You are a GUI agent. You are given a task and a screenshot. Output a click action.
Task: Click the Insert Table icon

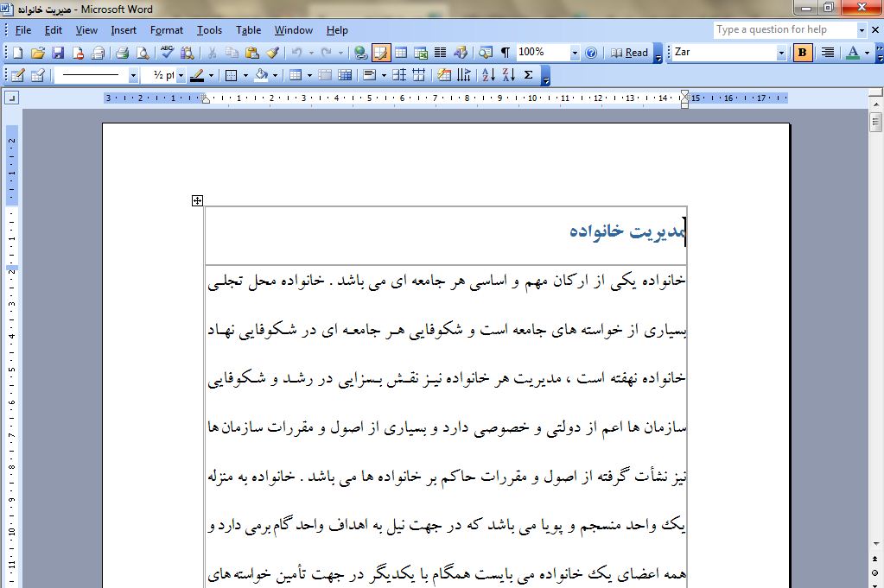pos(401,53)
